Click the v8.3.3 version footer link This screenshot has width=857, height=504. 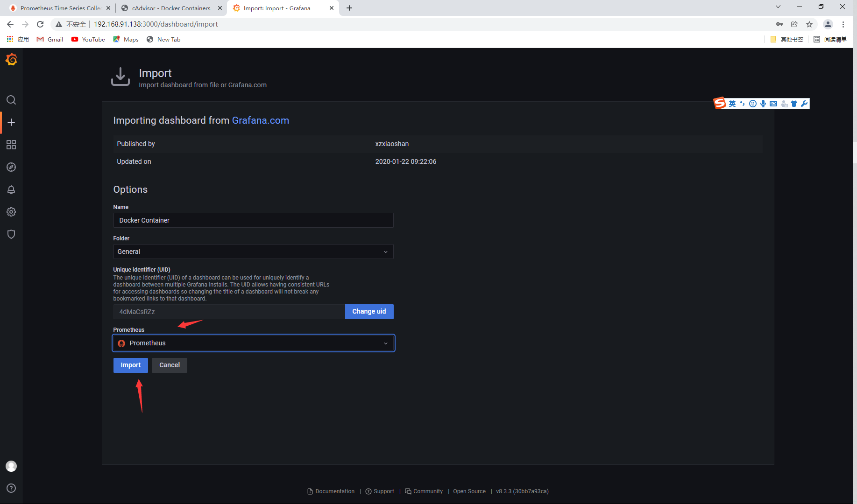point(522,491)
